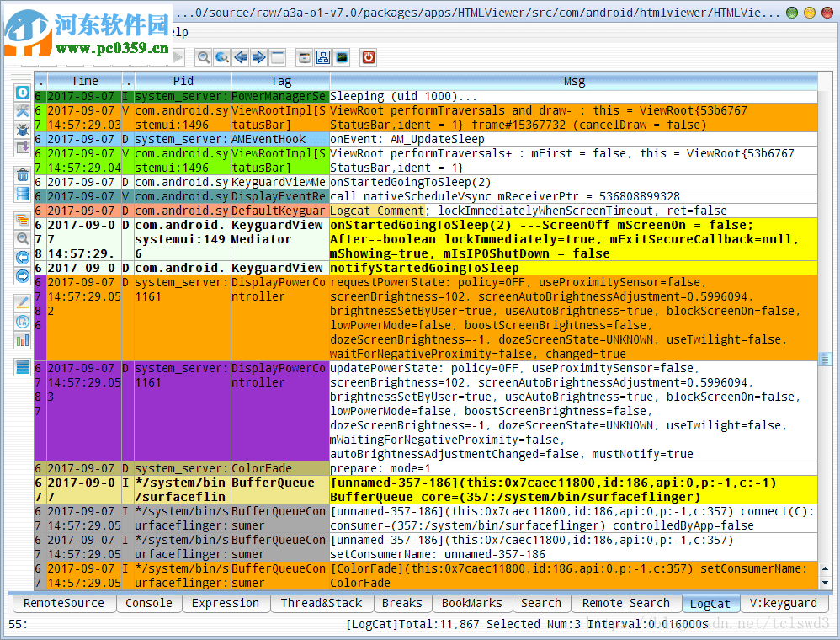Open the V:keyguard tab

(784, 603)
